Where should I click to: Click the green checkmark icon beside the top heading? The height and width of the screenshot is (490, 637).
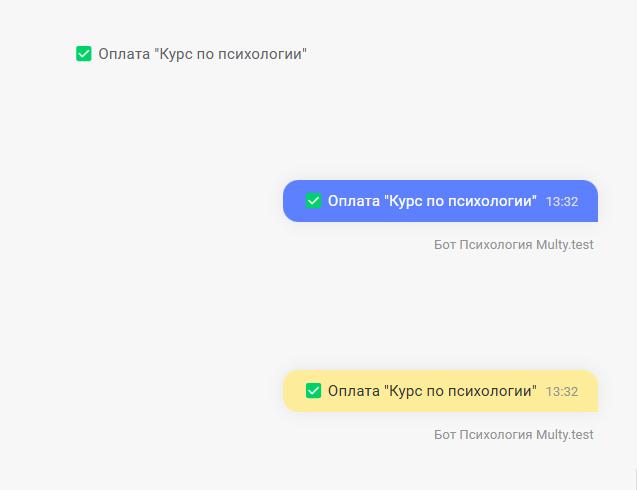click(x=84, y=54)
